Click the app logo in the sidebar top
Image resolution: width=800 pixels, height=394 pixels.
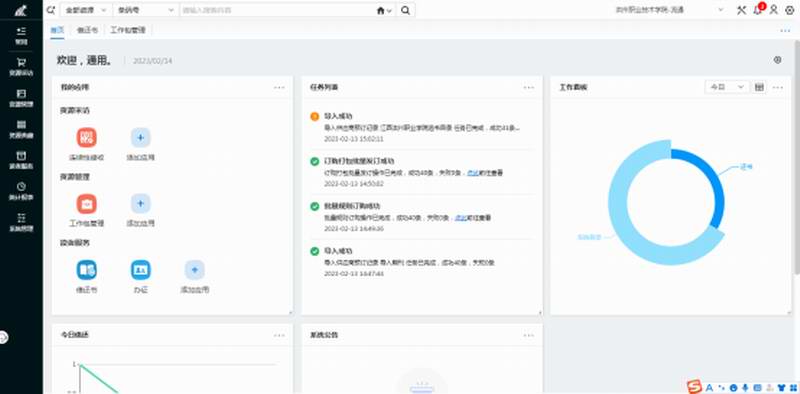pyautogui.click(x=21, y=10)
